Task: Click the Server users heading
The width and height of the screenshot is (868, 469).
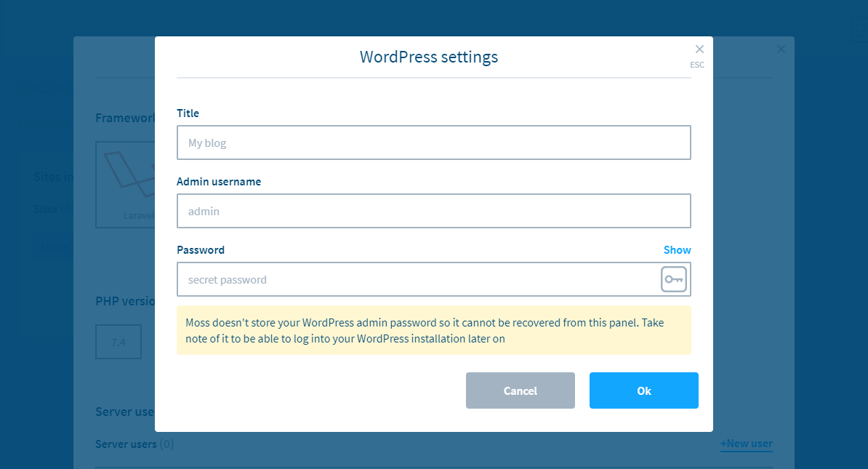Action: [125, 412]
